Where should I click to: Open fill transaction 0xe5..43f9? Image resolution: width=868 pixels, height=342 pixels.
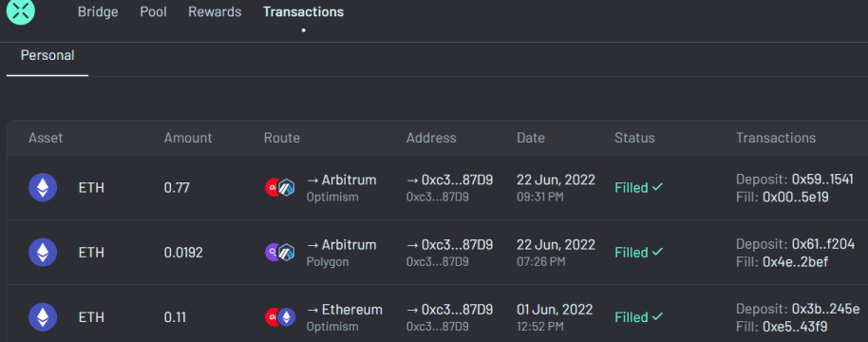(796, 327)
